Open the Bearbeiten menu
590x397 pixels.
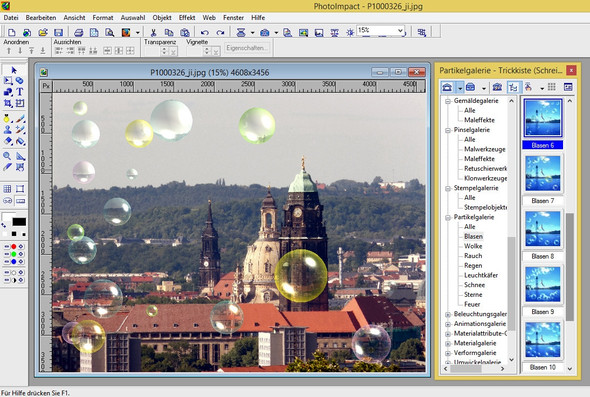pyautogui.click(x=41, y=18)
